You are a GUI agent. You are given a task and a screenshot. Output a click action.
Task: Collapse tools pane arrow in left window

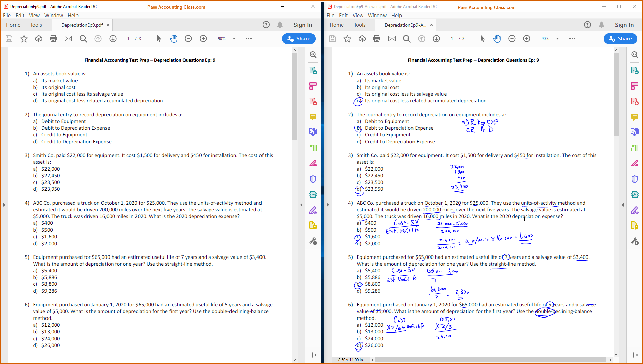click(x=301, y=205)
